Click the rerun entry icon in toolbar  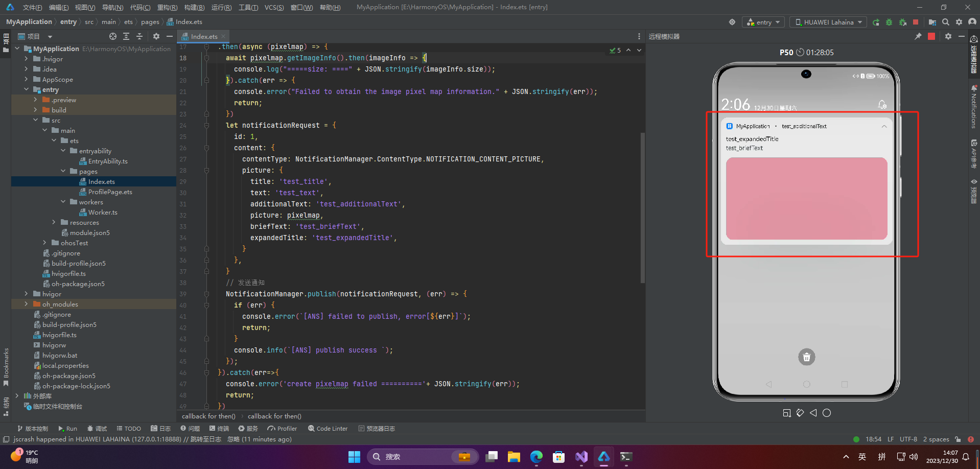(876, 22)
